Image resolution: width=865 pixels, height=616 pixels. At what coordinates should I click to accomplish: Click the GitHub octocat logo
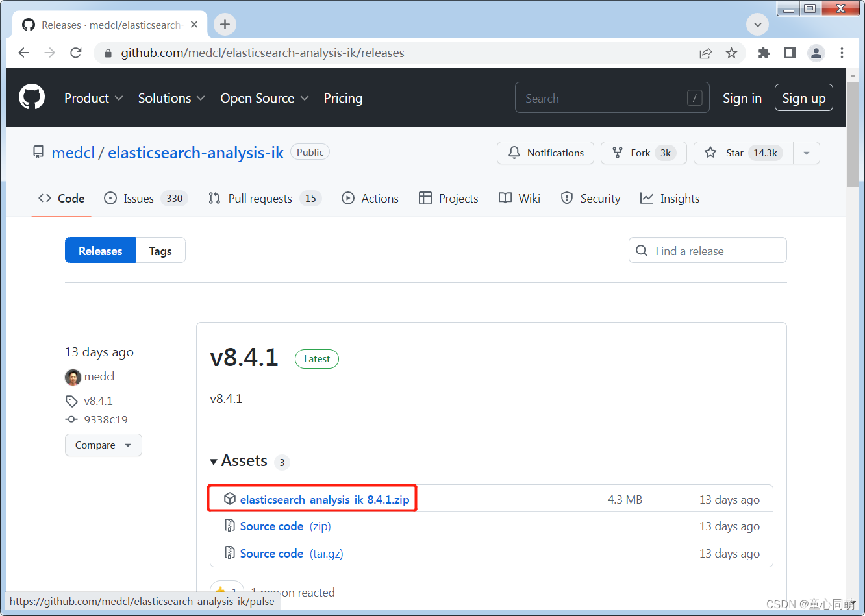pos(32,98)
